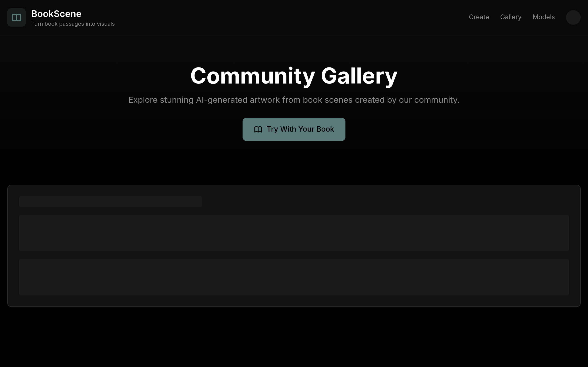The width and height of the screenshot is (588, 367).
Task: Select the second large loading placeholder block
Action: 294,277
